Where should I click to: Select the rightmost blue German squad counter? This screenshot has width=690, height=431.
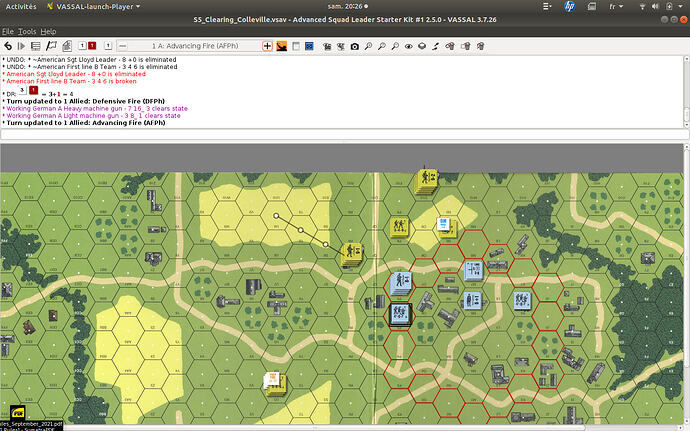(522, 301)
